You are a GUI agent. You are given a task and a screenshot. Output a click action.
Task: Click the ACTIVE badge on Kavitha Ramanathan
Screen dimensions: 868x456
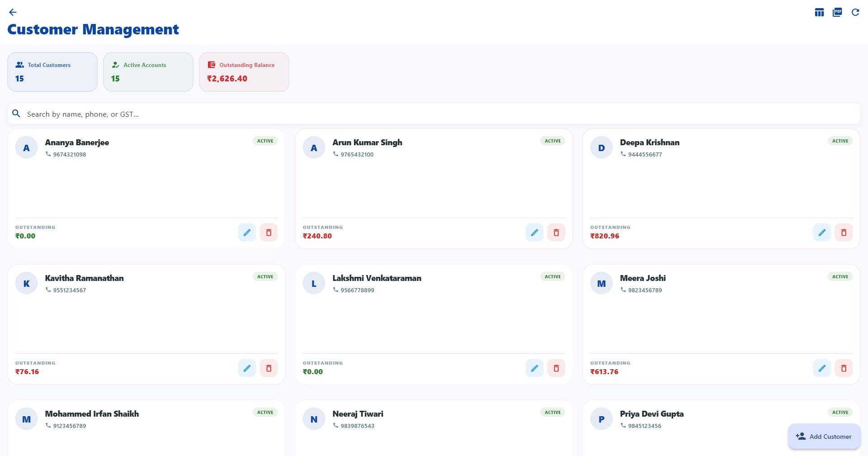(x=265, y=277)
